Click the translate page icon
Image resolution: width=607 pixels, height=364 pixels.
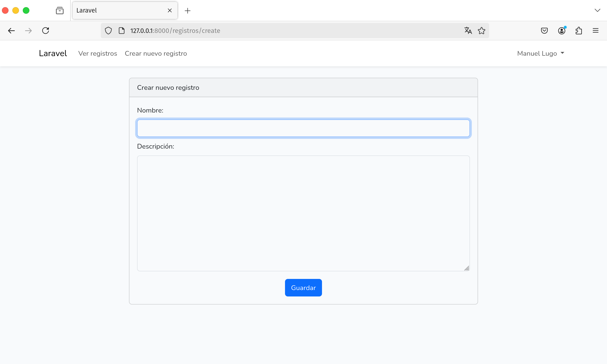tap(468, 31)
